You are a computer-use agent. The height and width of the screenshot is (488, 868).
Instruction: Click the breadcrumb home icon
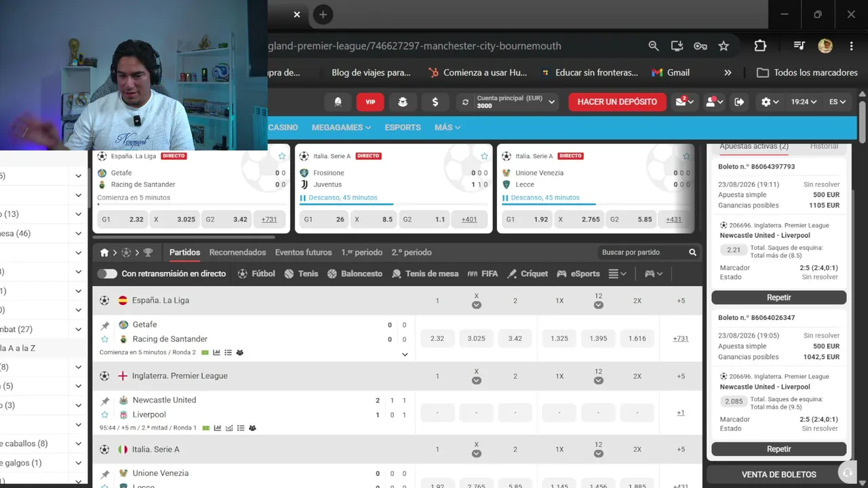[104, 252]
